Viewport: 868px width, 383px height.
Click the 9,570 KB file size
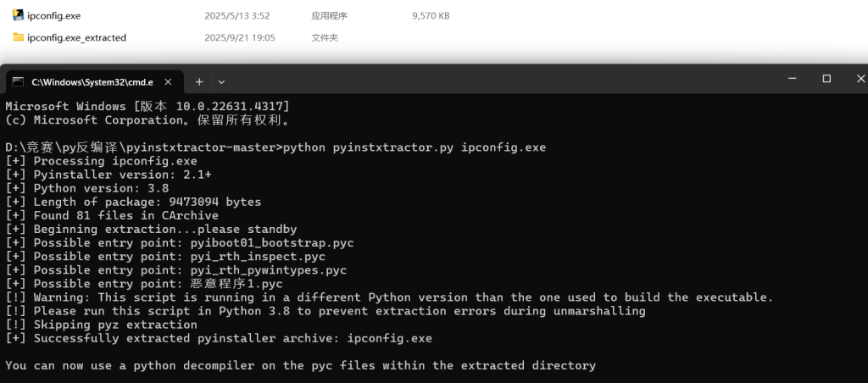point(430,15)
